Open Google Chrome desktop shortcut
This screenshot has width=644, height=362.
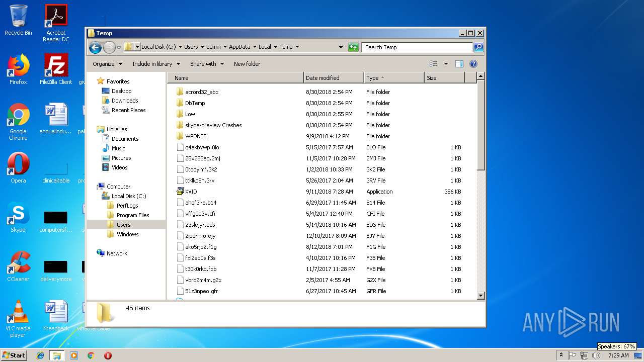18,122
